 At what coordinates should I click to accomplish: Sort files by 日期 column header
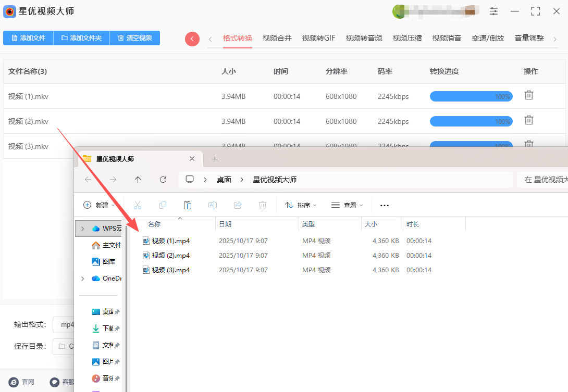coord(225,224)
